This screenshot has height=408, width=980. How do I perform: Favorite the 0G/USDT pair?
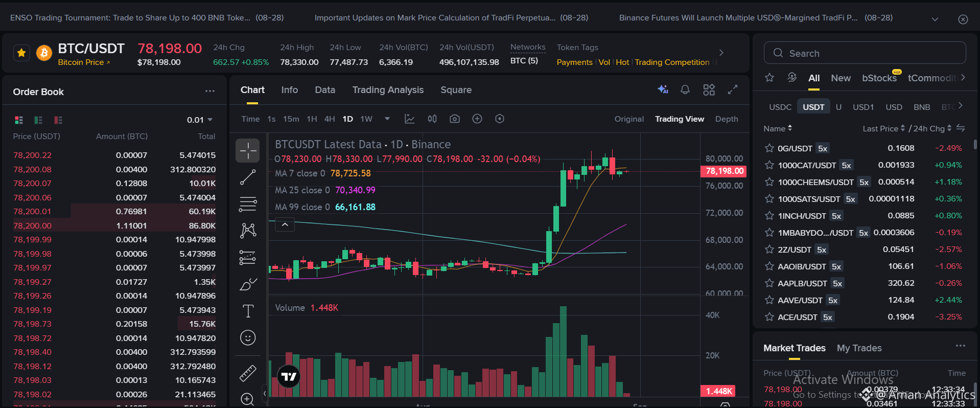tap(769, 148)
